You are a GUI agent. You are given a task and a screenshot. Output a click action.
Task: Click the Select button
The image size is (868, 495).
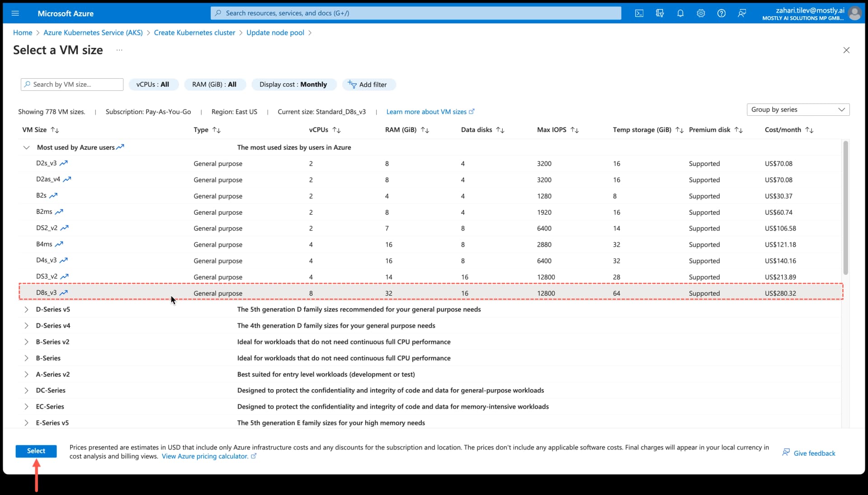click(x=36, y=451)
